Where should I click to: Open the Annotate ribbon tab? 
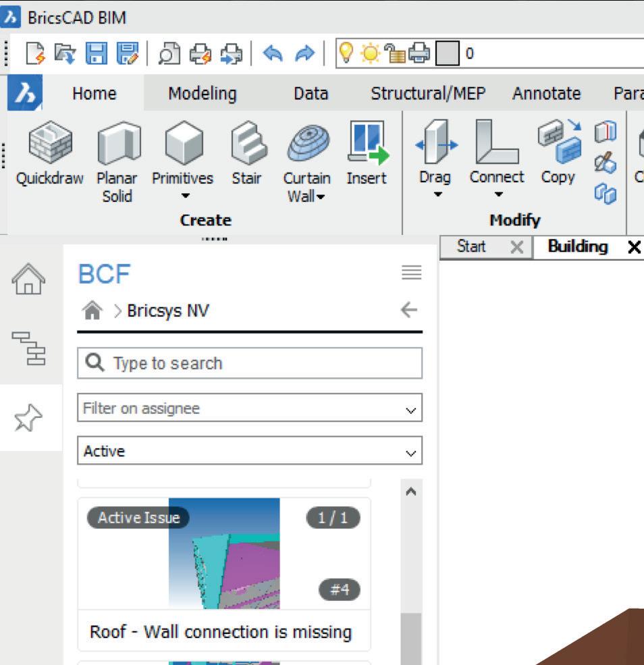pyautogui.click(x=547, y=93)
